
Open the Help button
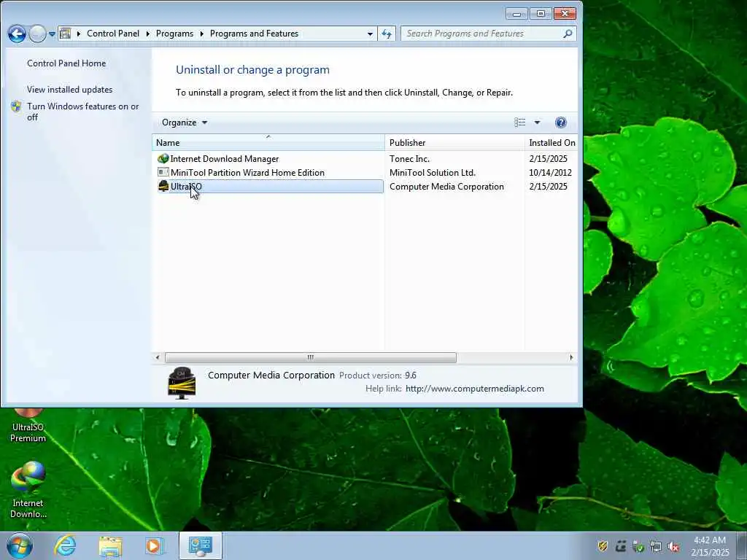coord(561,122)
